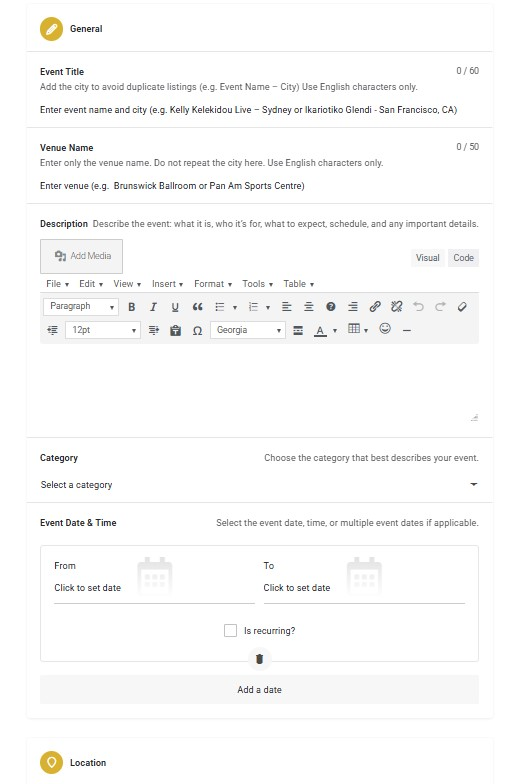Insert a blockquote

(198, 306)
